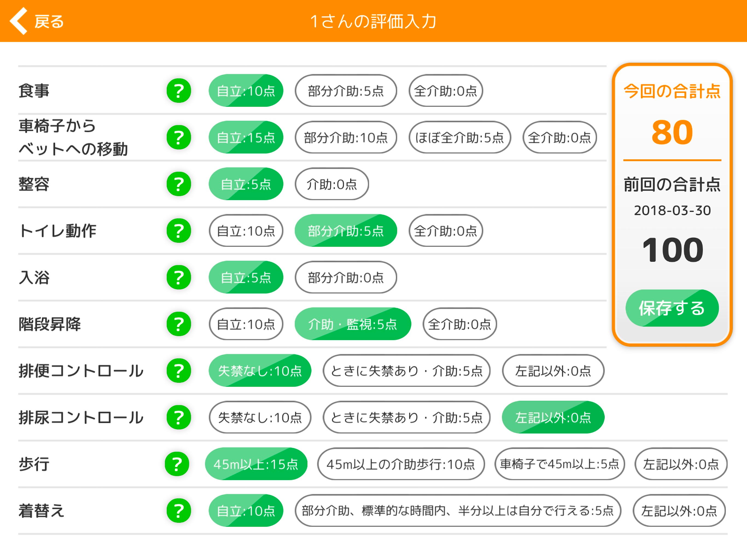The image size is (747, 560).
Task: Open help for トイレ動作 row
Action: pos(179,230)
